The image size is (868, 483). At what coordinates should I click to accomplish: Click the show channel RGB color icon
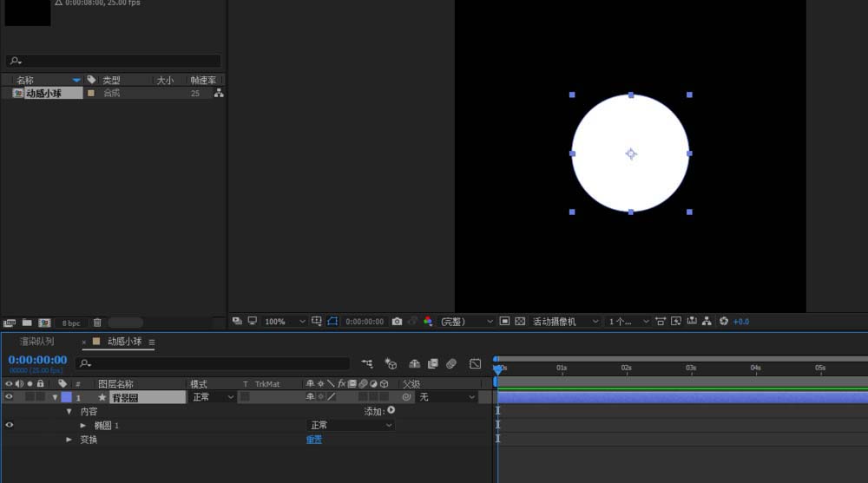point(427,321)
